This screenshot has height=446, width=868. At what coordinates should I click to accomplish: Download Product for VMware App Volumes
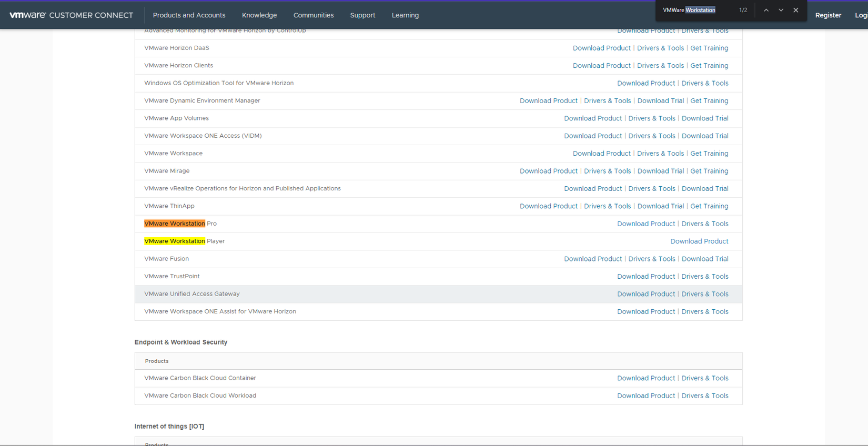click(593, 118)
